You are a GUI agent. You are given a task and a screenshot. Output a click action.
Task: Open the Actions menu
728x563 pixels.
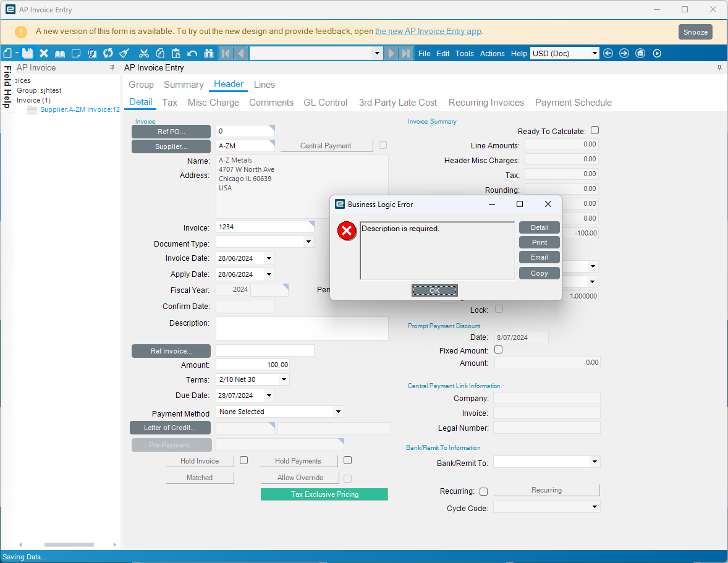point(492,53)
